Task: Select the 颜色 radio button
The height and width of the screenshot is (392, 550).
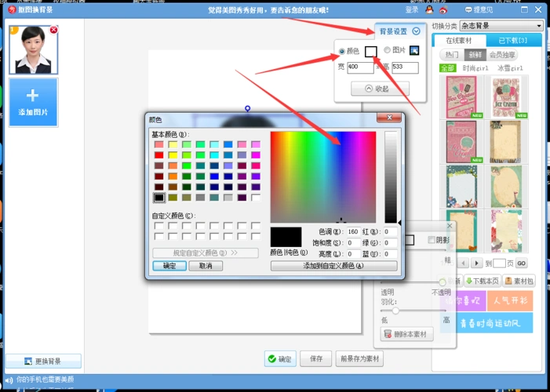Action: click(342, 51)
